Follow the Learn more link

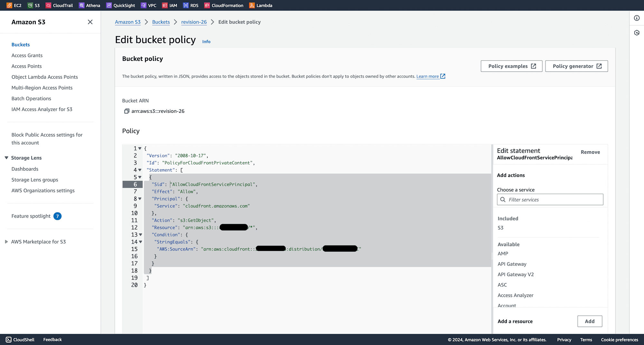427,76
